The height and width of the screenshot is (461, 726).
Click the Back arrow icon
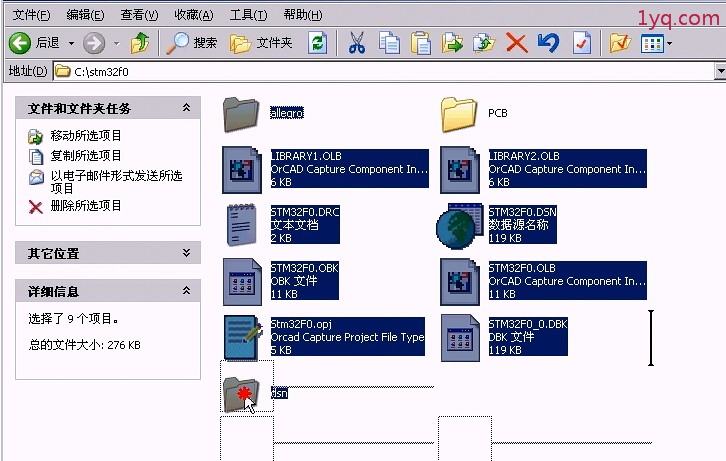[x=20, y=43]
